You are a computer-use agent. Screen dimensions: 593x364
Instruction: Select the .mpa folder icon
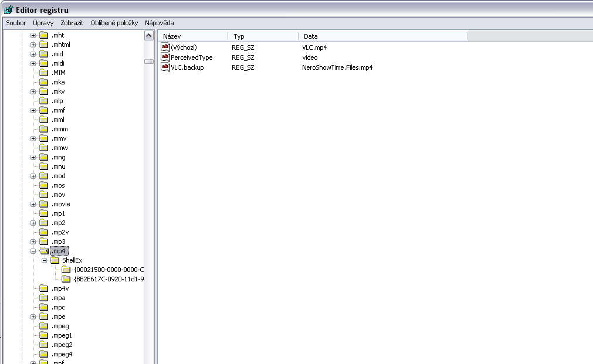(x=44, y=298)
